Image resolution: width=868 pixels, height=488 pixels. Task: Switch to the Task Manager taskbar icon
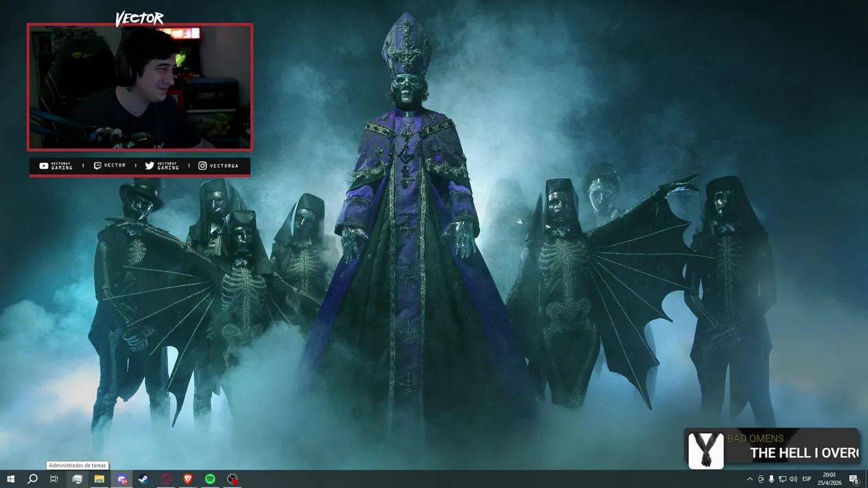(77, 479)
